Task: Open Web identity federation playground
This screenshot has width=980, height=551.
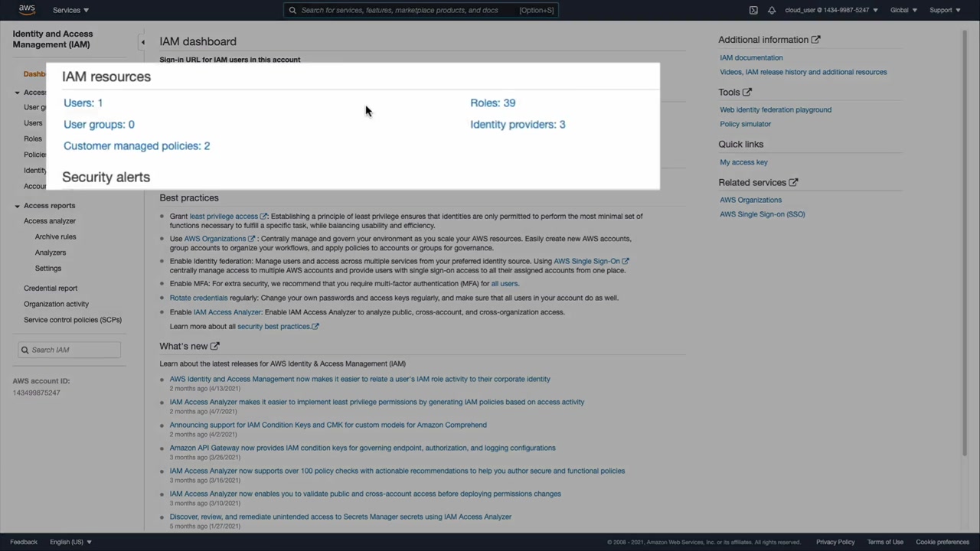Action: tap(776, 109)
